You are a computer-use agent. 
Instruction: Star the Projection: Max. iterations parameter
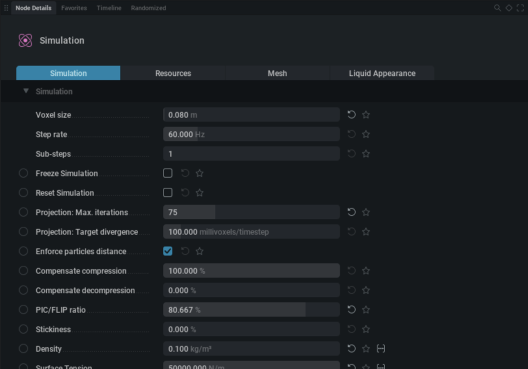pos(366,212)
